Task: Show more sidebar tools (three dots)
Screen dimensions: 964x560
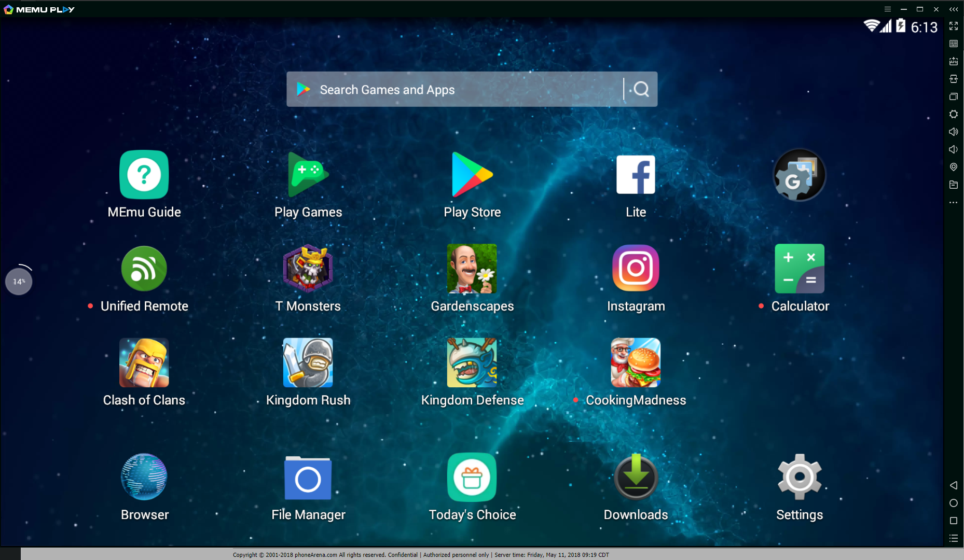Action: click(x=954, y=202)
